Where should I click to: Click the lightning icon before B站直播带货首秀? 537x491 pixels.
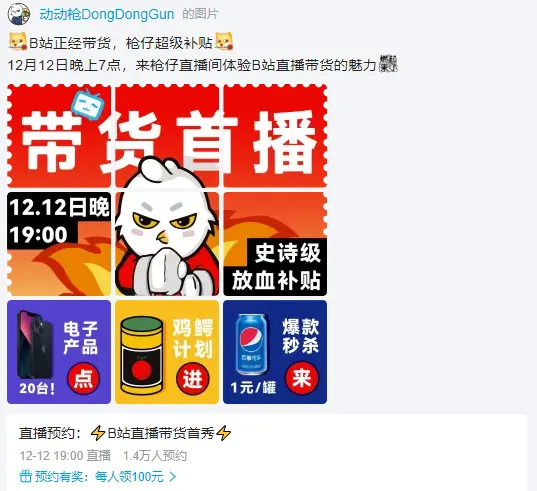(x=98, y=433)
